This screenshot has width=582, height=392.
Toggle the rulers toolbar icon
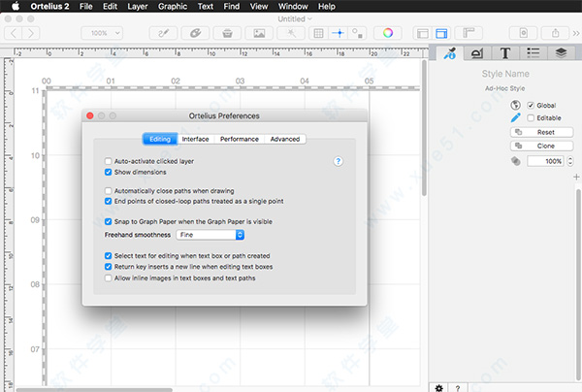pos(469,33)
